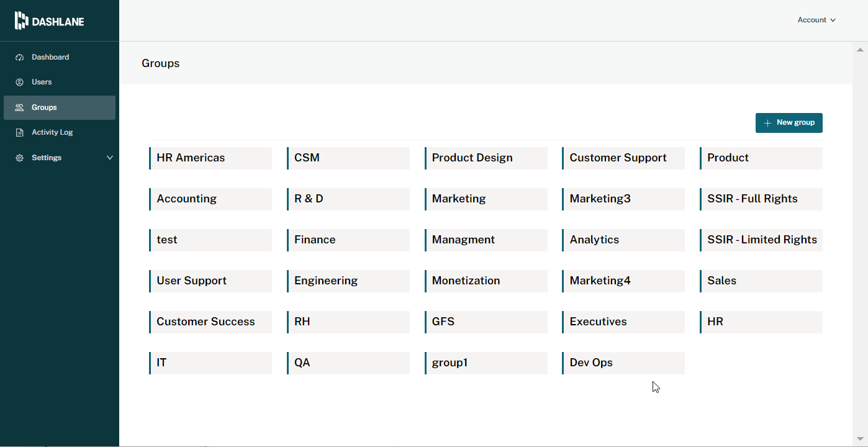
Task: Open Settings in the sidebar
Action: point(60,158)
